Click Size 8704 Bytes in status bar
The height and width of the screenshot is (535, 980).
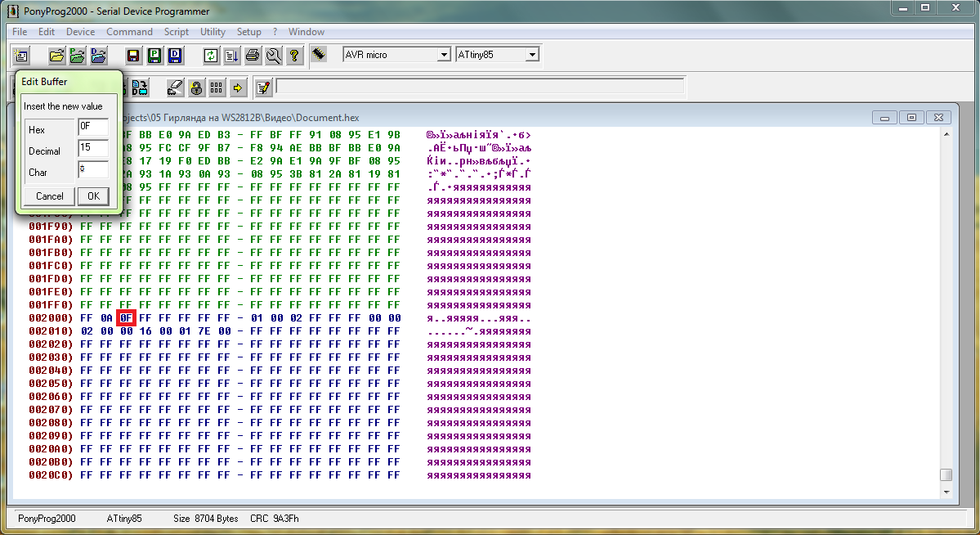[206, 519]
